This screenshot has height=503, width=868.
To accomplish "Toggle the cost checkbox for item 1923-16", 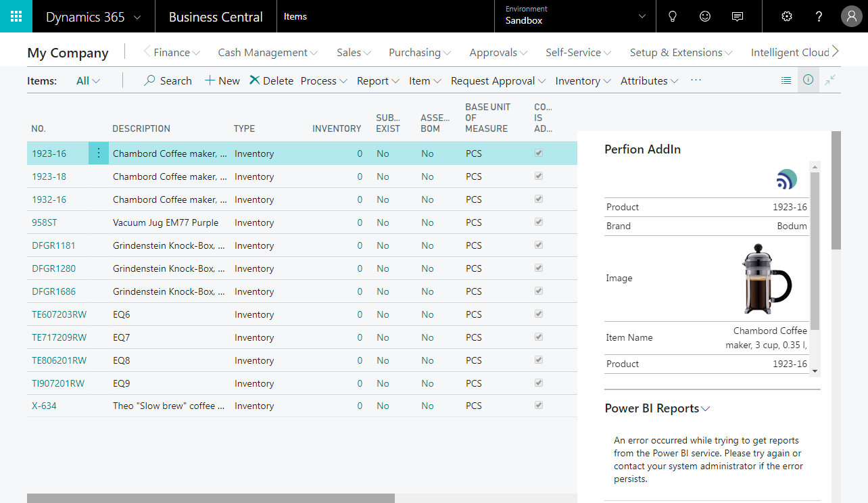I will 539,153.
